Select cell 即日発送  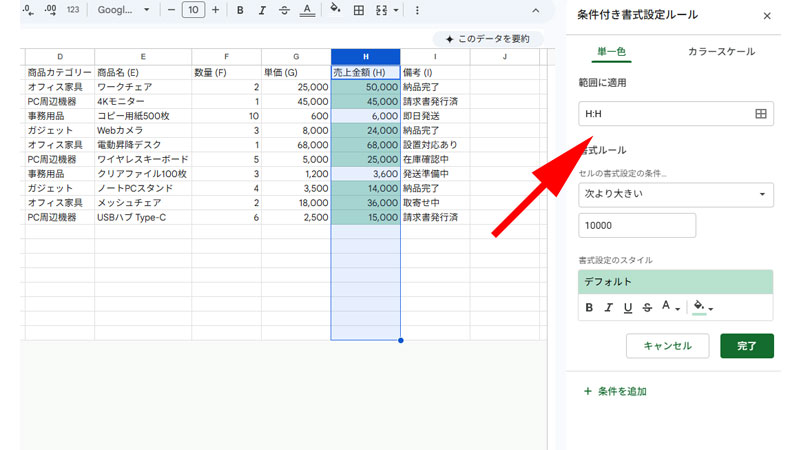pyautogui.click(x=435, y=116)
